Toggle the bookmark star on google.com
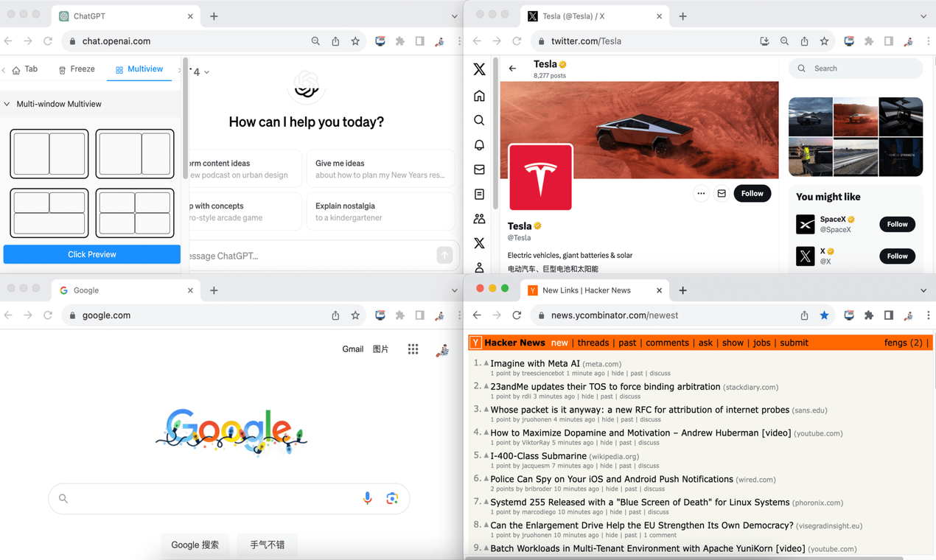Viewport: 936px width, 560px height. click(355, 315)
